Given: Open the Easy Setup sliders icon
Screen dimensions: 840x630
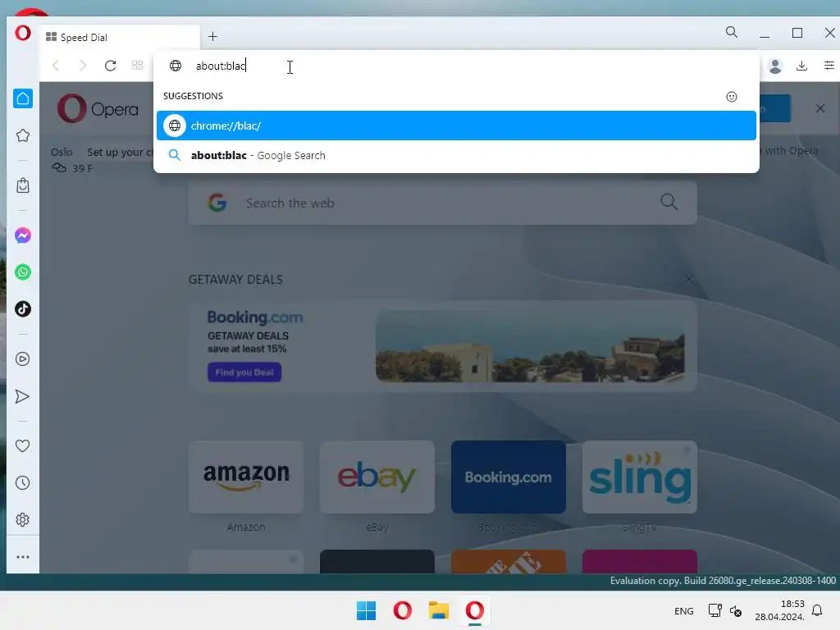Looking at the screenshot, I should (829, 66).
